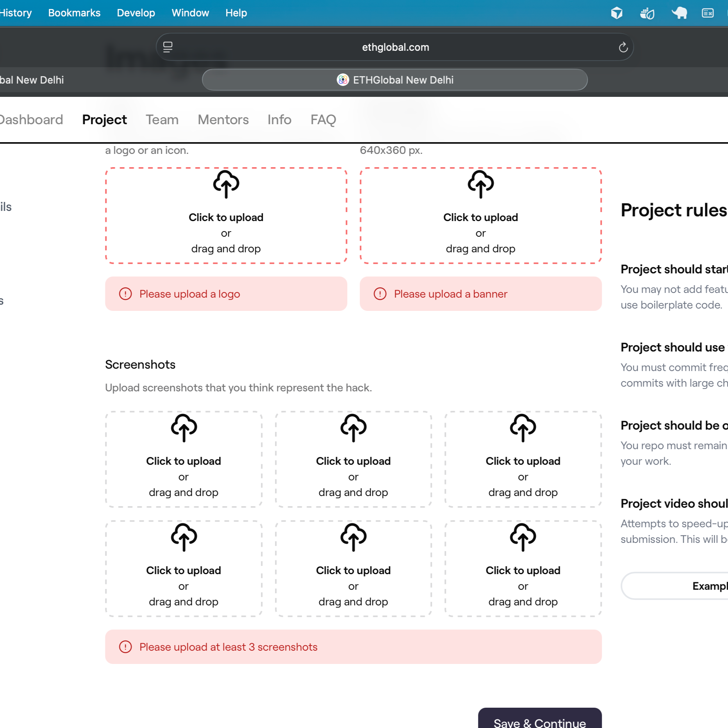This screenshot has height=728, width=728.
Task: Click the banner upload cloud icon
Action: tap(481, 184)
